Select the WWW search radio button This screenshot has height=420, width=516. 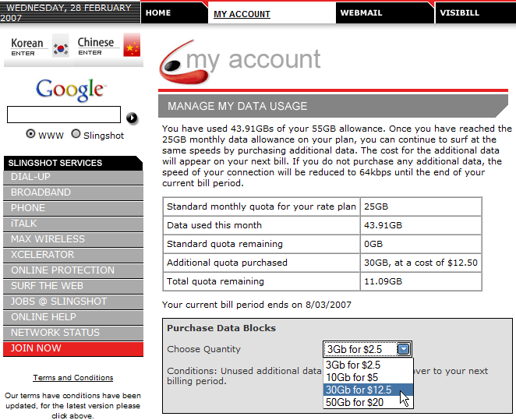(x=30, y=134)
